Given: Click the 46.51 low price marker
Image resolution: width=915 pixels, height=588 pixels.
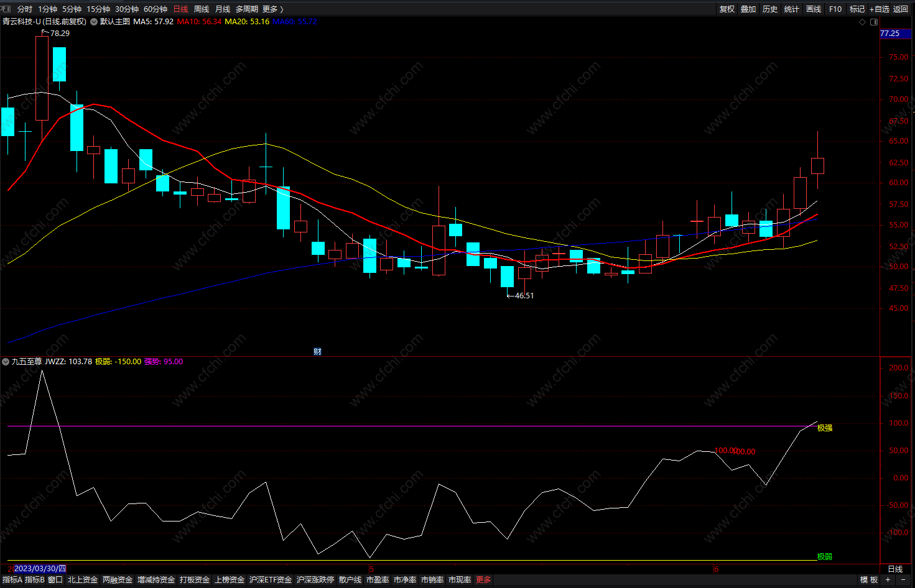Looking at the screenshot, I should click(x=524, y=296).
